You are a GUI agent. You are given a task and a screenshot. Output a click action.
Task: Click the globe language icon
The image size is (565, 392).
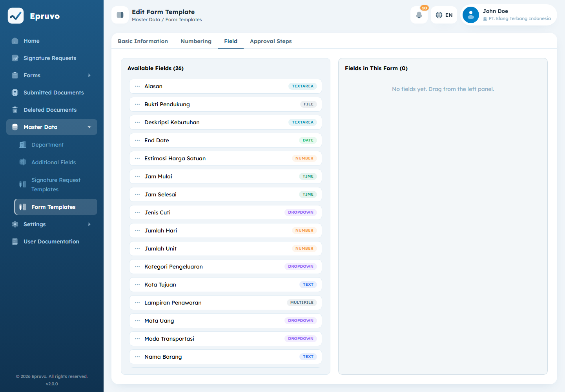tap(439, 15)
